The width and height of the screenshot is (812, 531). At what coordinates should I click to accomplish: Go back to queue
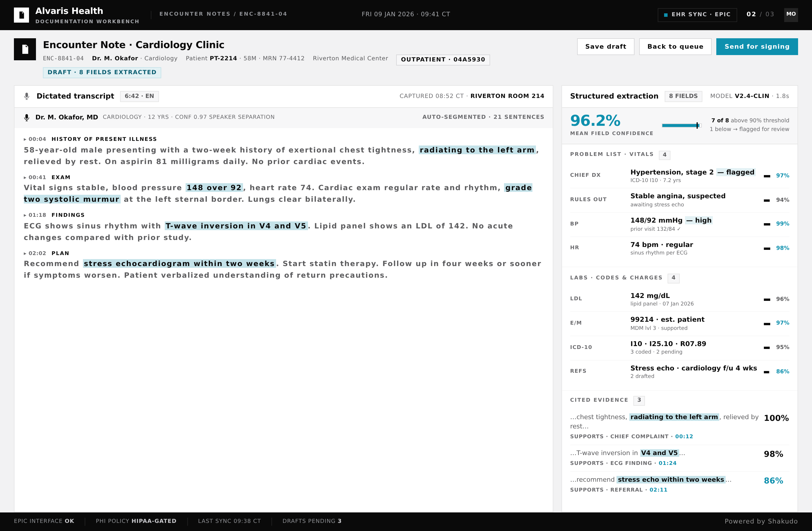(x=675, y=47)
